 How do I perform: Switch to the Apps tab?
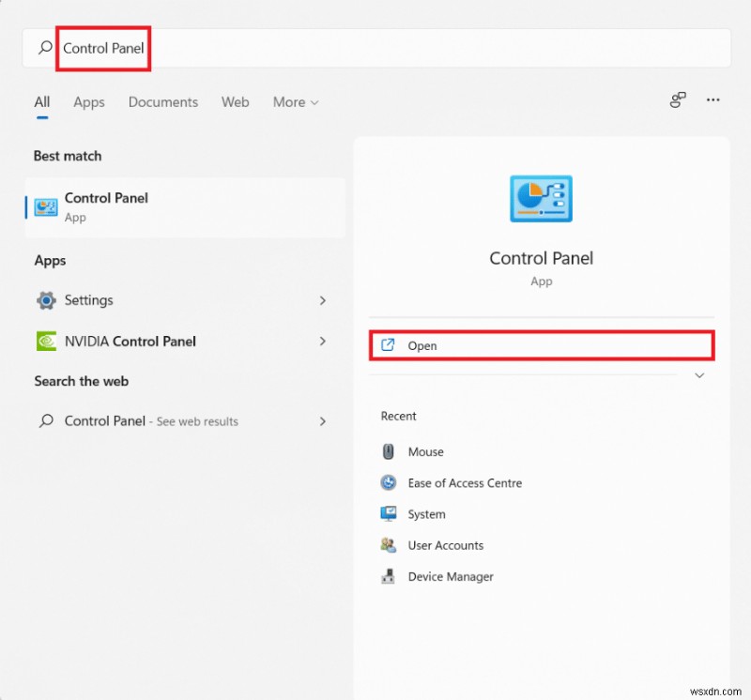pos(89,102)
